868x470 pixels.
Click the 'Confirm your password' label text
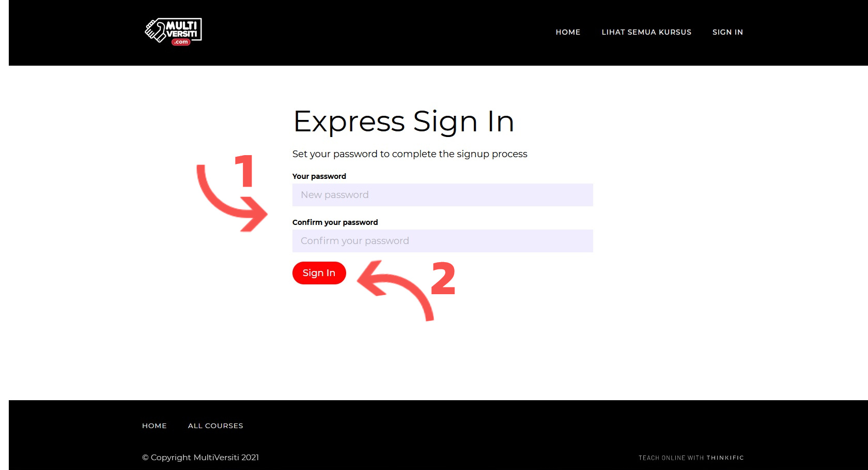[335, 222]
